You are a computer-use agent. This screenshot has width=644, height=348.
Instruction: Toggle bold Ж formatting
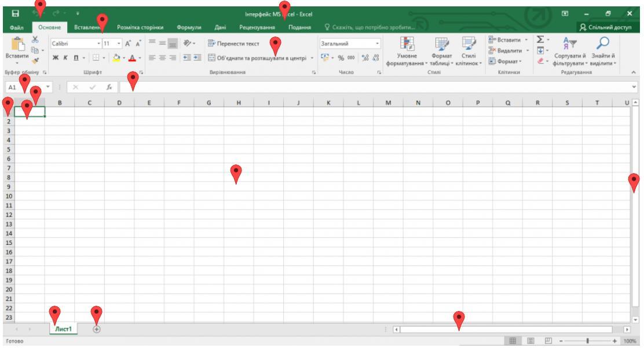tap(56, 58)
